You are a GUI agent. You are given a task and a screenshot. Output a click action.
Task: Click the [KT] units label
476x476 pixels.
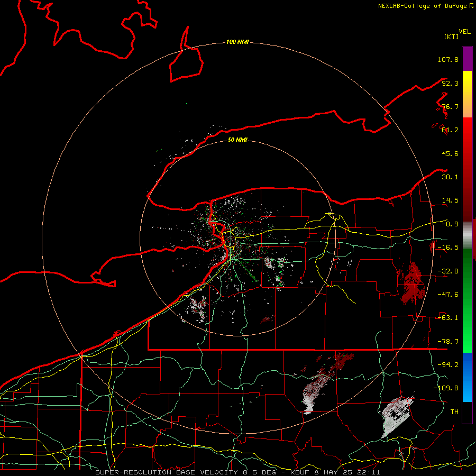click(x=452, y=36)
